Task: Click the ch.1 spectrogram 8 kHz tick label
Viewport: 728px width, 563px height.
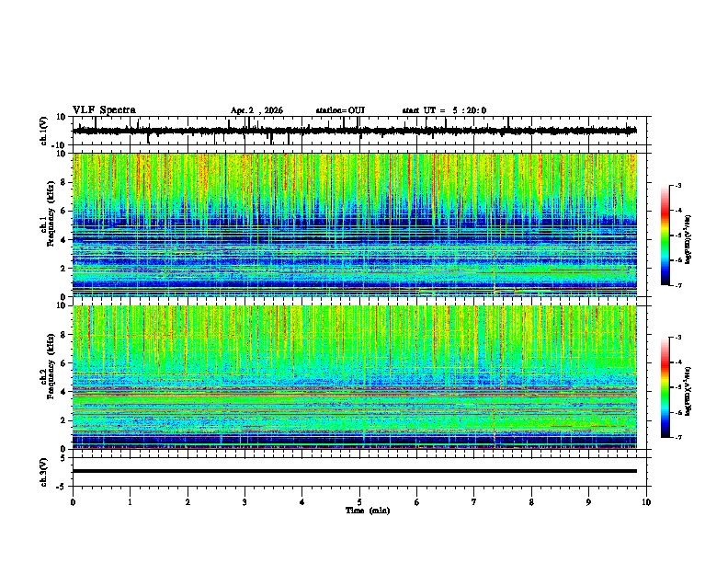Action: [x=63, y=182]
